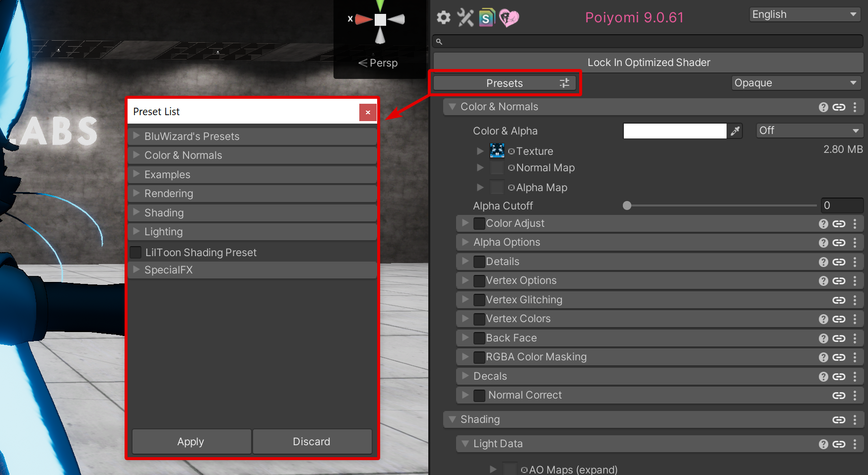Open the tools wrench icon in header
Viewport: 868px width, 475px height.
466,18
